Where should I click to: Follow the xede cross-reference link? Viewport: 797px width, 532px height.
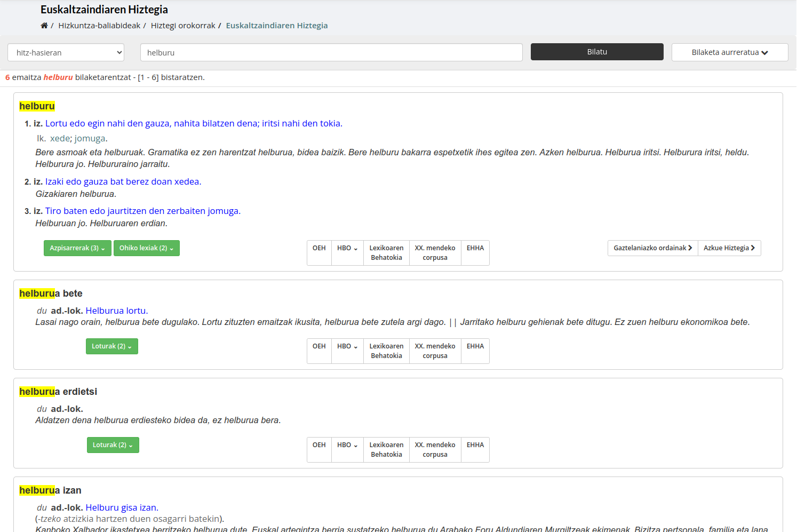pos(60,139)
